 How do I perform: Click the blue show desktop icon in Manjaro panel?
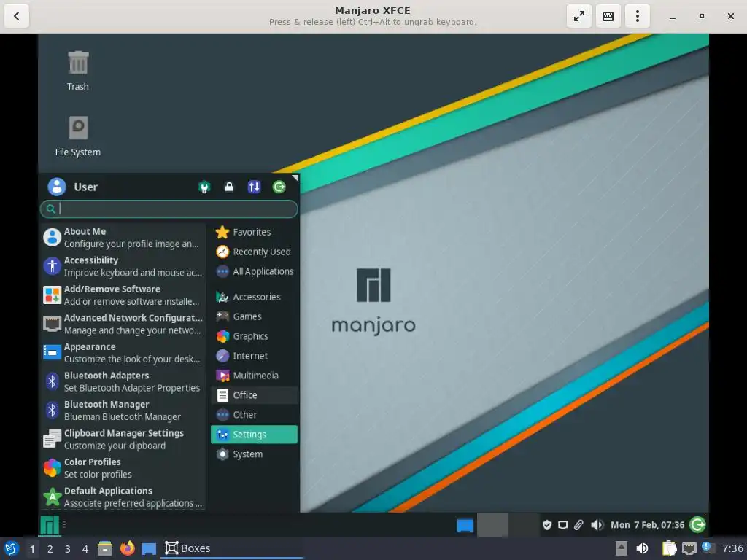465,525
